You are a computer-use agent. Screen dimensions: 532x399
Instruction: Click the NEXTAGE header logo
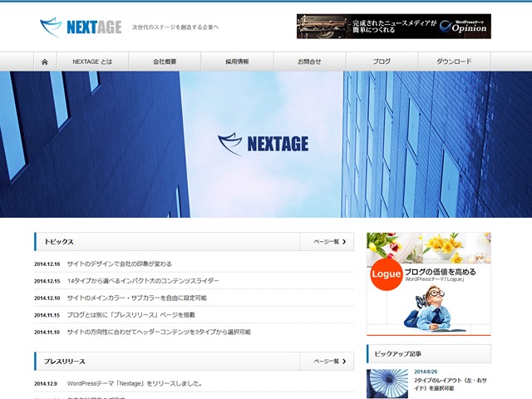pos(81,27)
